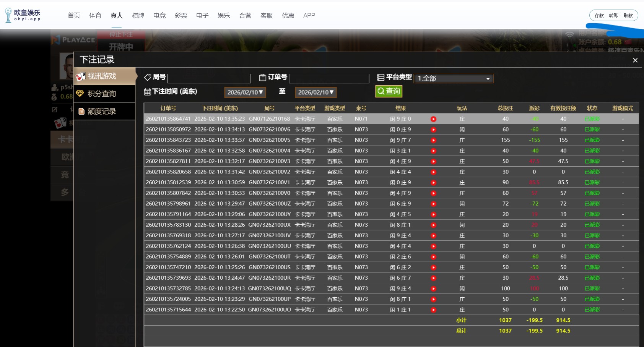Click the tag icon beside 局号 field
This screenshot has height=347, width=644.
coord(147,77)
